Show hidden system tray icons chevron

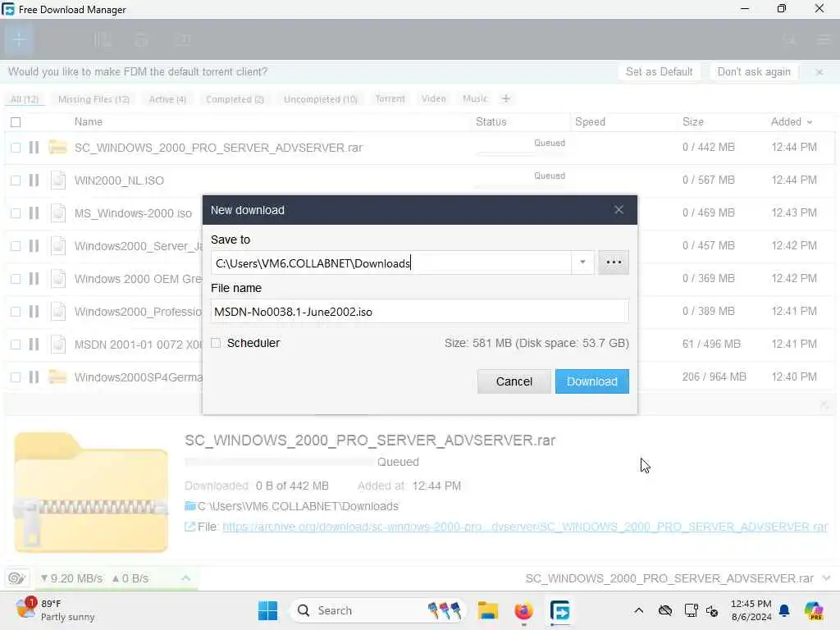[638, 610]
